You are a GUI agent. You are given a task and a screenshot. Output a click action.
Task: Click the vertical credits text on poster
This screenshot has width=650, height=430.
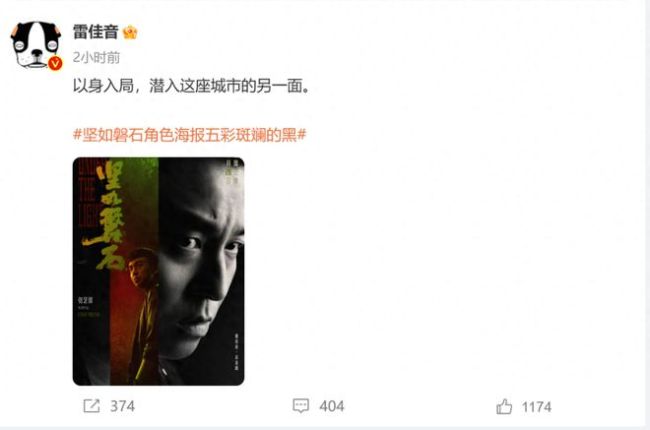coord(238,350)
